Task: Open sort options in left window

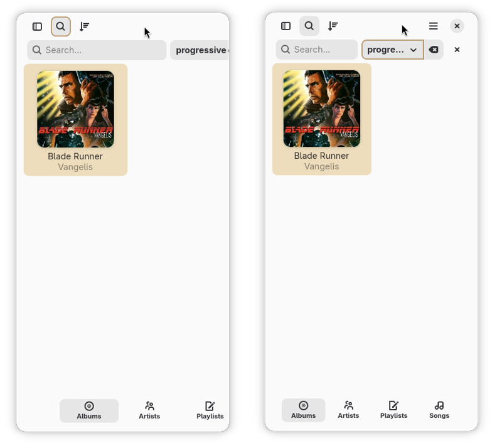Action: (x=85, y=26)
